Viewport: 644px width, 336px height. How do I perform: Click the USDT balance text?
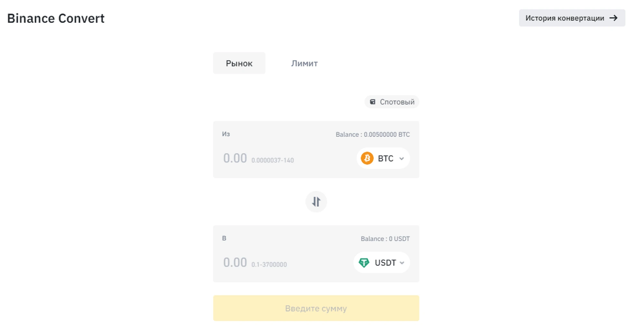click(385, 239)
